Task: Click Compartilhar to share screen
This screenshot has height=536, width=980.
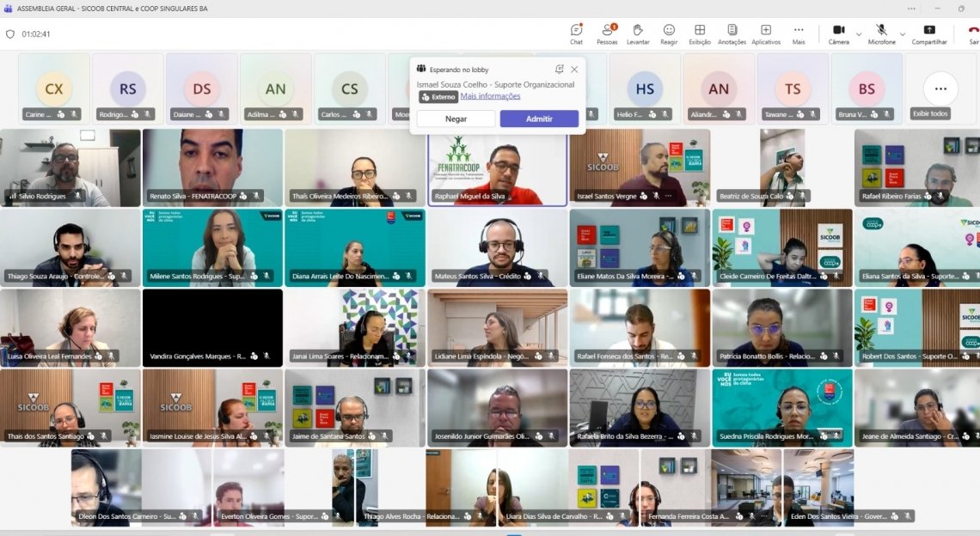Action: click(929, 33)
